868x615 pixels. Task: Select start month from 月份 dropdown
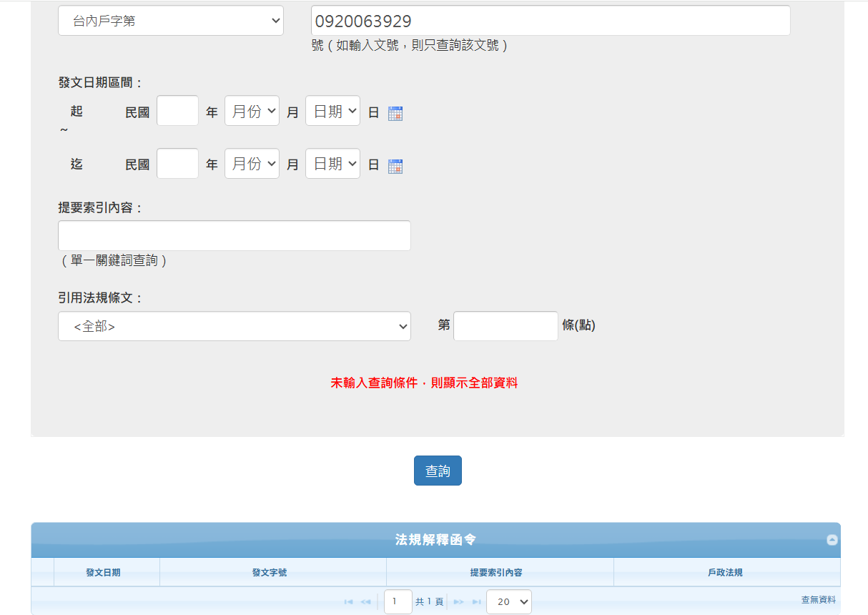point(252,112)
